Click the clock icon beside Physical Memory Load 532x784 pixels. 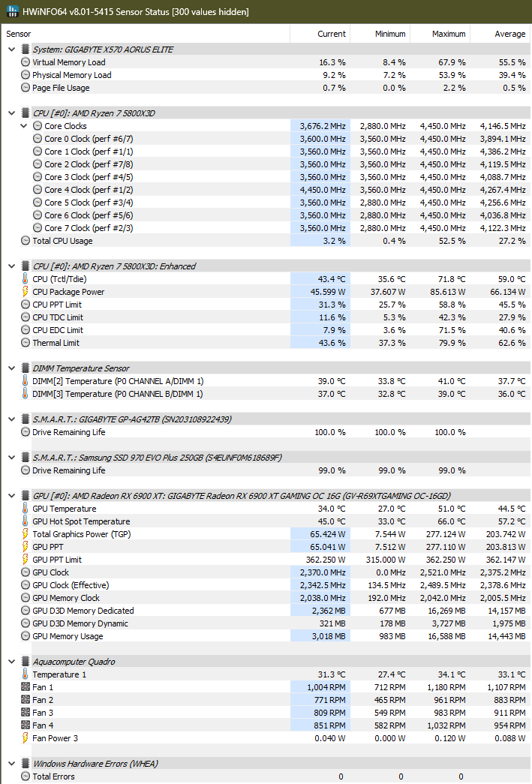[26, 75]
